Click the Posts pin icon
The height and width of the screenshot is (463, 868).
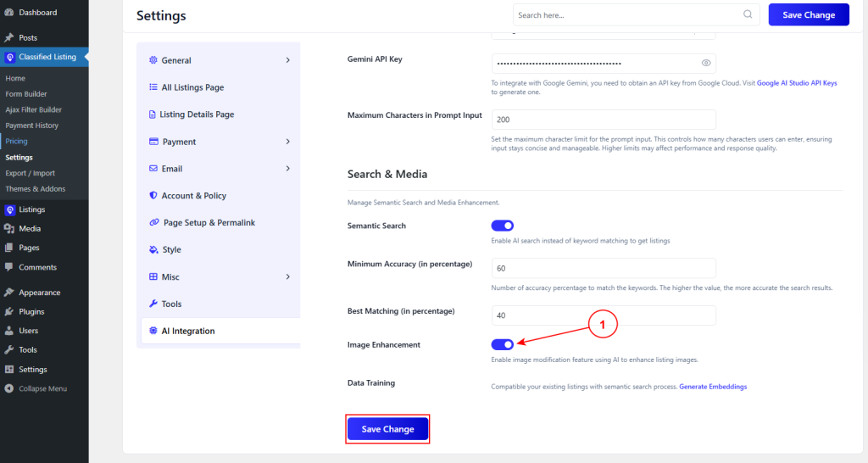pos(8,37)
